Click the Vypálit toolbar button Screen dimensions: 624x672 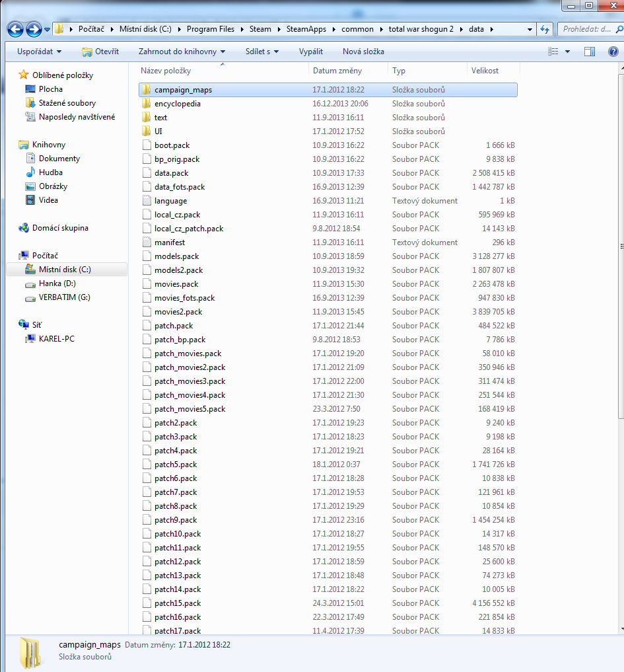(x=310, y=52)
